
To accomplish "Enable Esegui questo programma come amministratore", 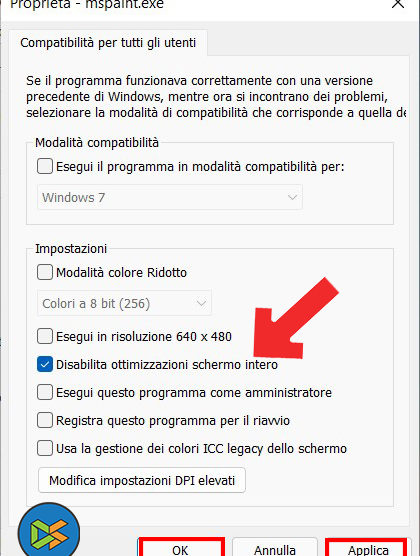I will 45,393.
